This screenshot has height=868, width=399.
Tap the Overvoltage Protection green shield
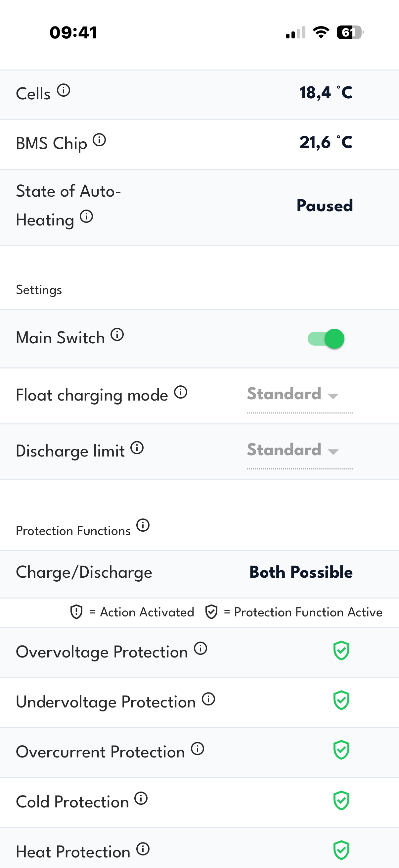tap(341, 650)
